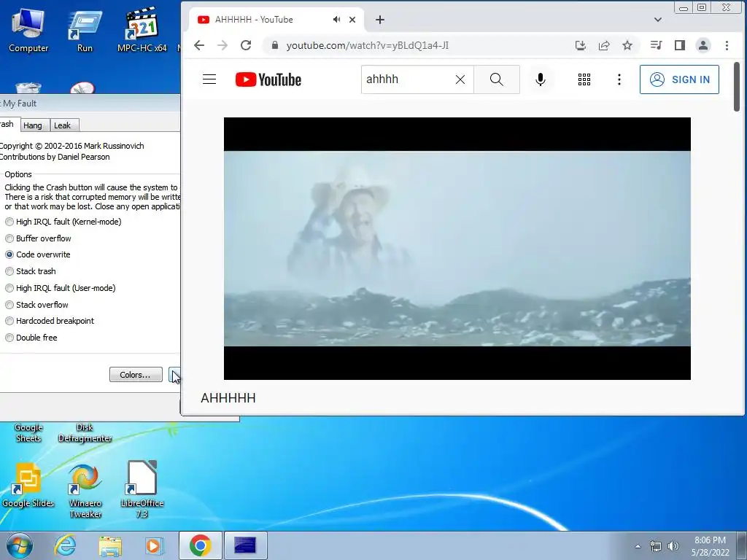The image size is (747, 560).
Task: Bookmark this page with the star
Action: coord(627,45)
